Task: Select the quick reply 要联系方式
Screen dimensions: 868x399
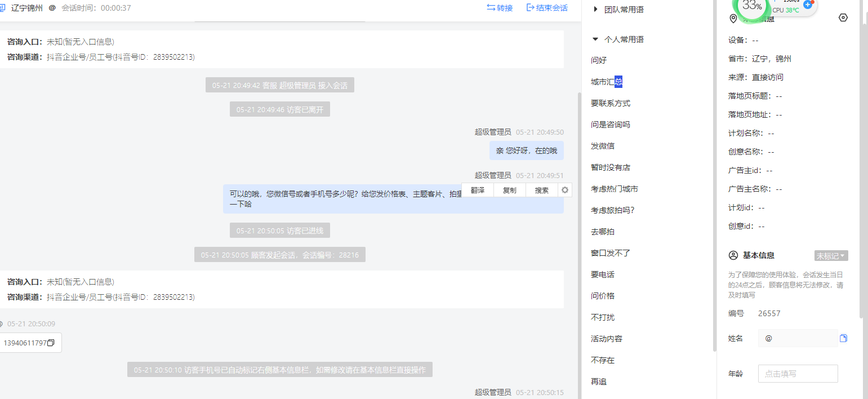Action: tap(611, 103)
